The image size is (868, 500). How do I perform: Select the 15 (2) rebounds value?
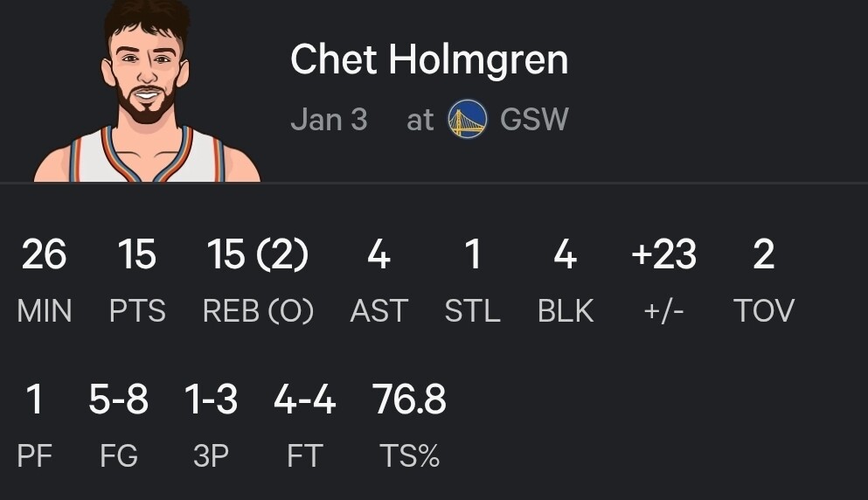coord(258,254)
